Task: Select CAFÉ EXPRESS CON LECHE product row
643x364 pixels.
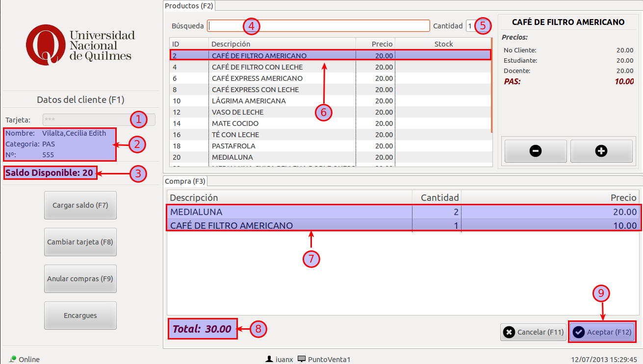Action: click(255, 90)
